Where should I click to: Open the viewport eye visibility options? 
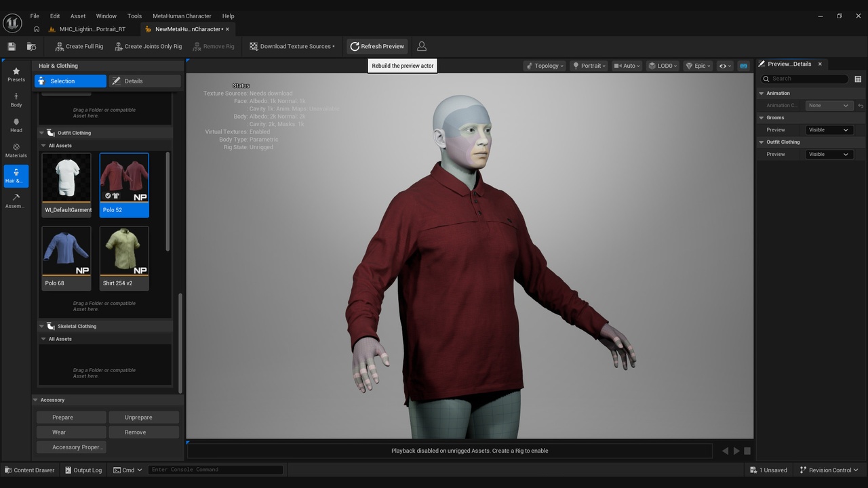(x=725, y=66)
